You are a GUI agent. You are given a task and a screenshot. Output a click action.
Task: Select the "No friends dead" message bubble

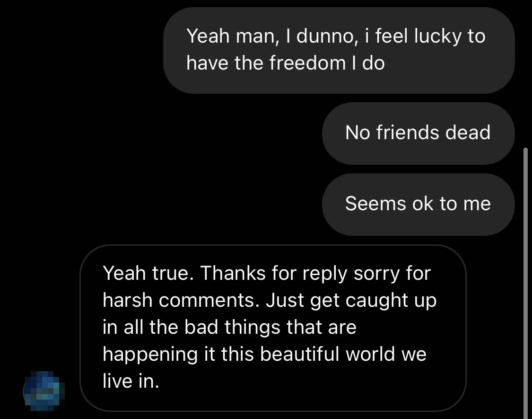tap(418, 133)
